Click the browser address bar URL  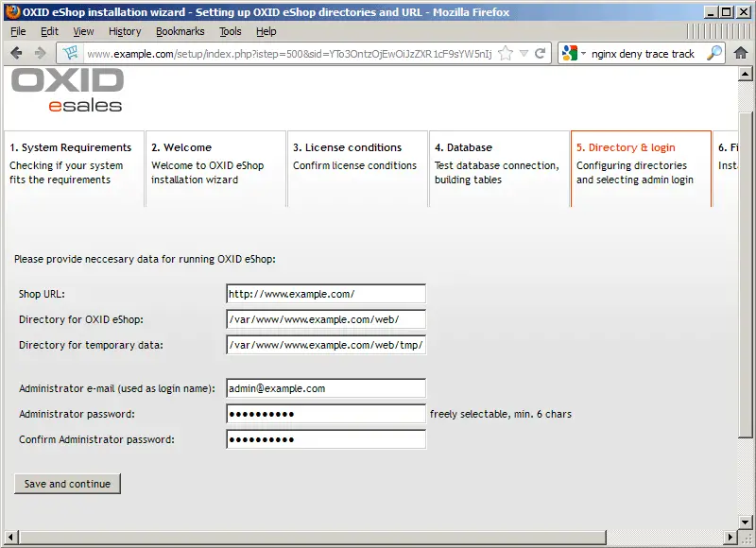[x=289, y=54]
